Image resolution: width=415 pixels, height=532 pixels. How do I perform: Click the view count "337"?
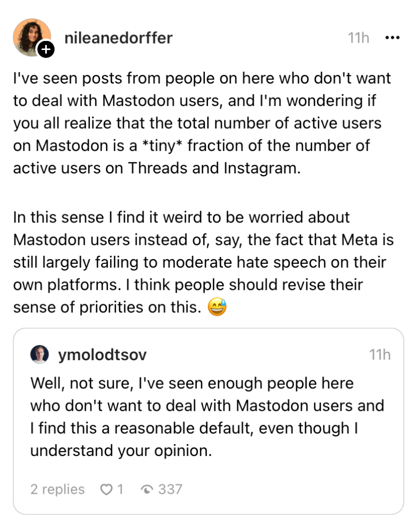point(170,489)
